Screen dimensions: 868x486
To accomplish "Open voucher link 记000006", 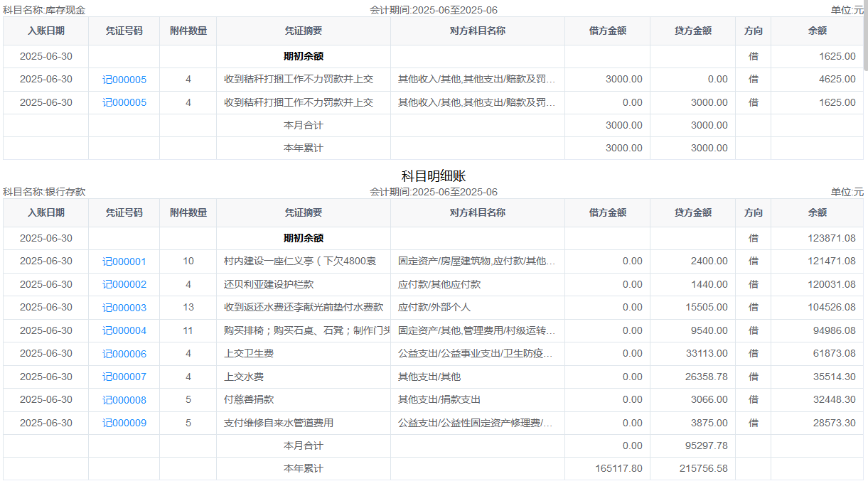I will click(x=124, y=354).
